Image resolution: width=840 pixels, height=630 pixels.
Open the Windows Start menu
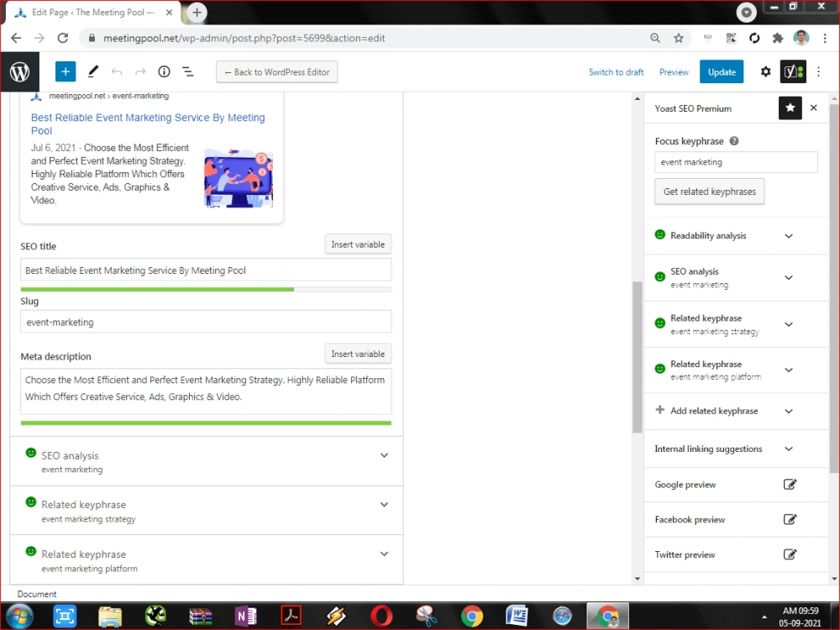pyautogui.click(x=20, y=616)
